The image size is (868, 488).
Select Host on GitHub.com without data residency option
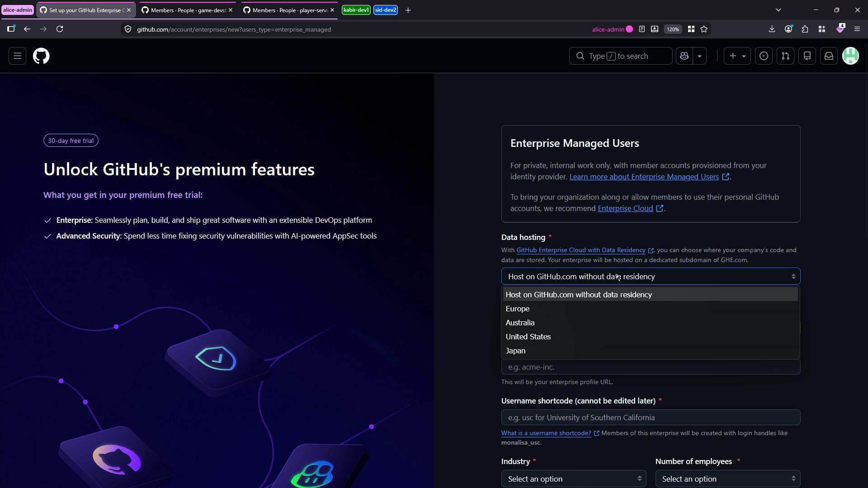(x=650, y=295)
